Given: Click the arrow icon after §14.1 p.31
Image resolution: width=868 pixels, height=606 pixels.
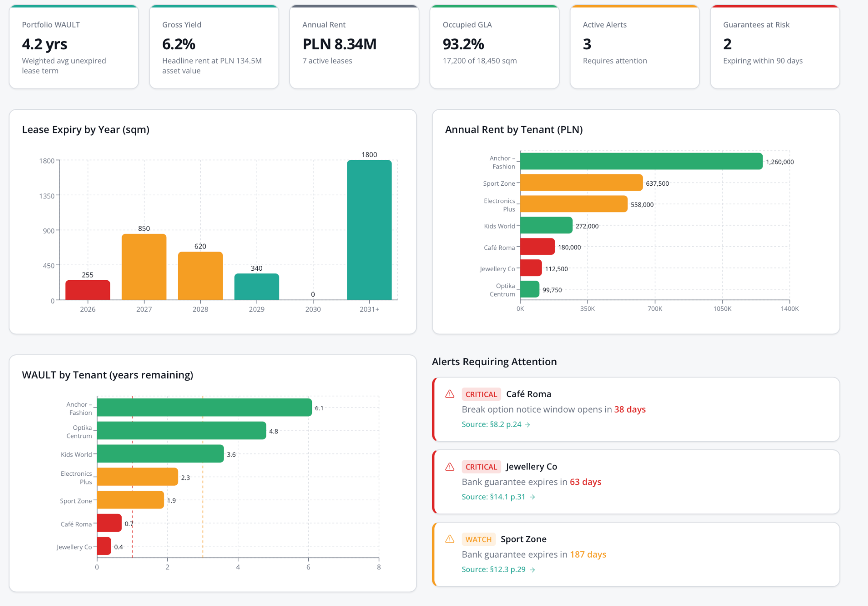Looking at the screenshot, I should [533, 497].
